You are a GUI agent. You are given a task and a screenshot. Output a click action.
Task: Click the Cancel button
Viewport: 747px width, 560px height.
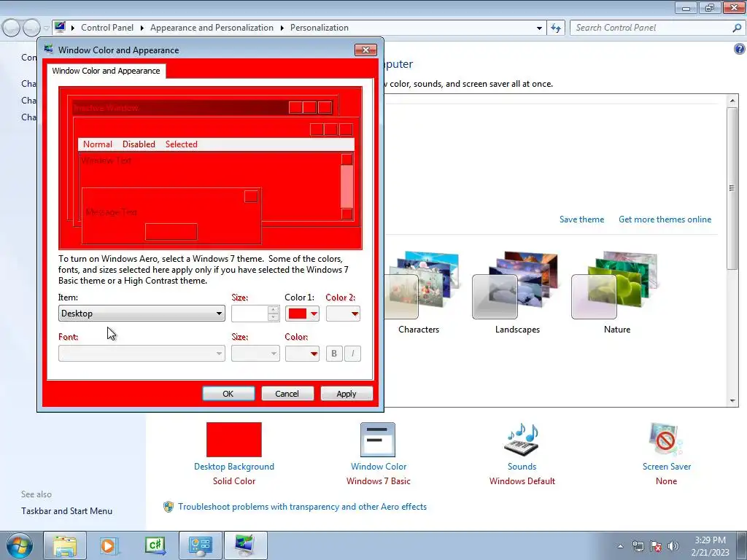point(287,393)
